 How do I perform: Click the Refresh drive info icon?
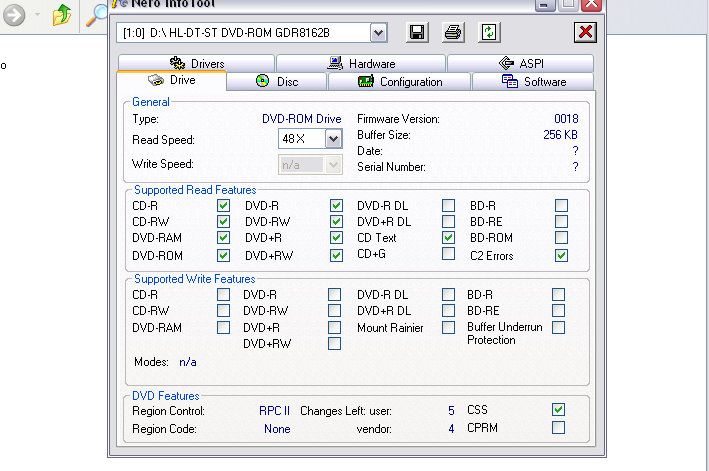tap(489, 33)
